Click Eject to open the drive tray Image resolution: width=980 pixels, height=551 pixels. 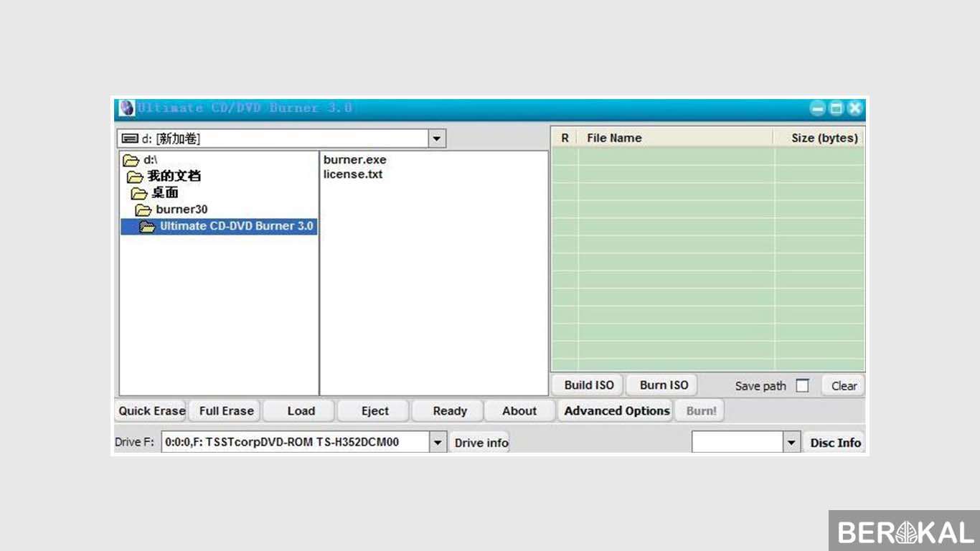click(374, 411)
